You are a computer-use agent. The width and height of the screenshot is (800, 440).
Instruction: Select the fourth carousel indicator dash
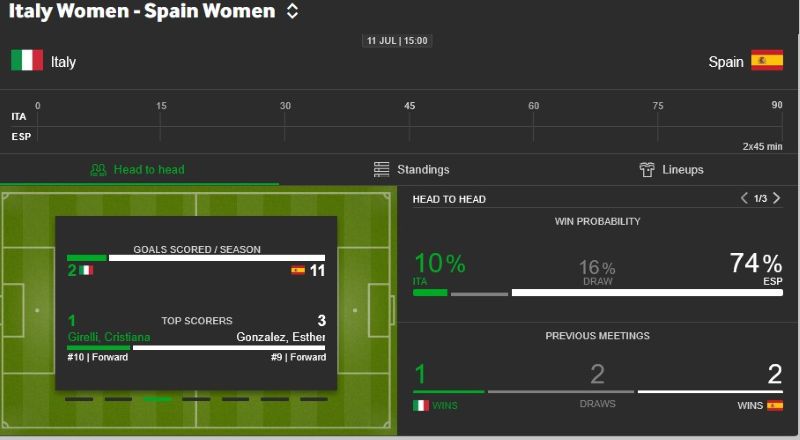pyautogui.click(x=196, y=399)
